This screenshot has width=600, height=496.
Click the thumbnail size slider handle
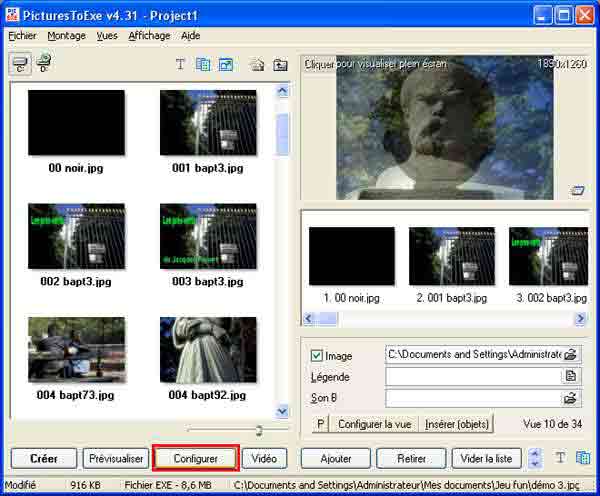pos(259,430)
